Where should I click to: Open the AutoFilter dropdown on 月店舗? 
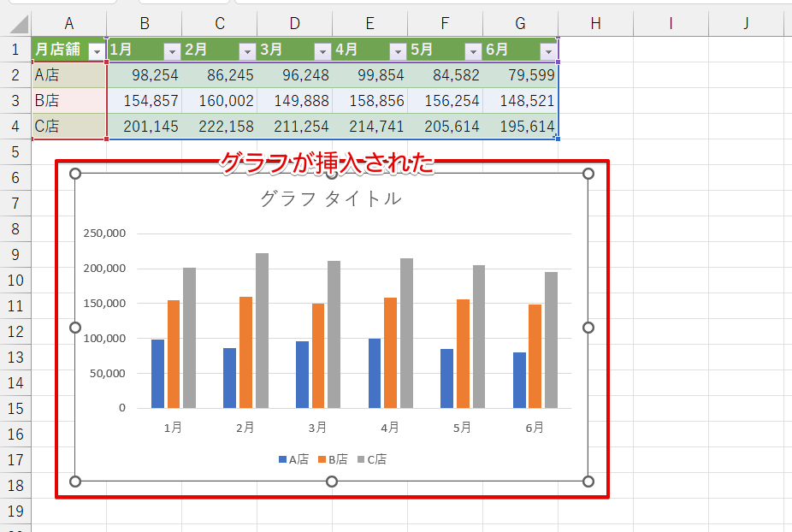coord(97,50)
